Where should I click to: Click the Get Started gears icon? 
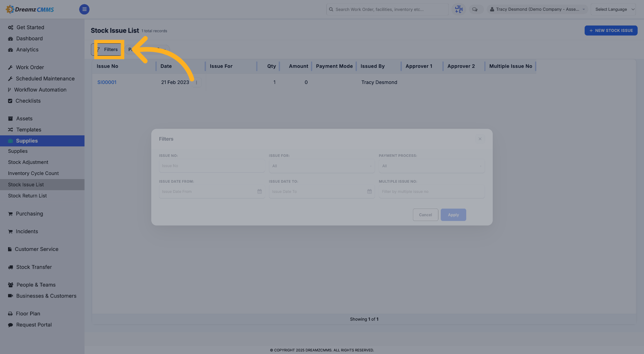[11, 28]
